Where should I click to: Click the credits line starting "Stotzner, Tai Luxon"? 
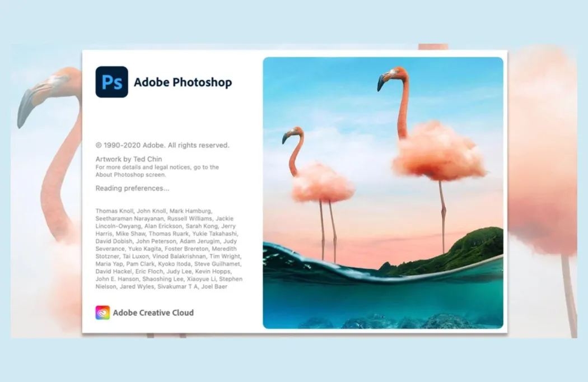[169, 257]
